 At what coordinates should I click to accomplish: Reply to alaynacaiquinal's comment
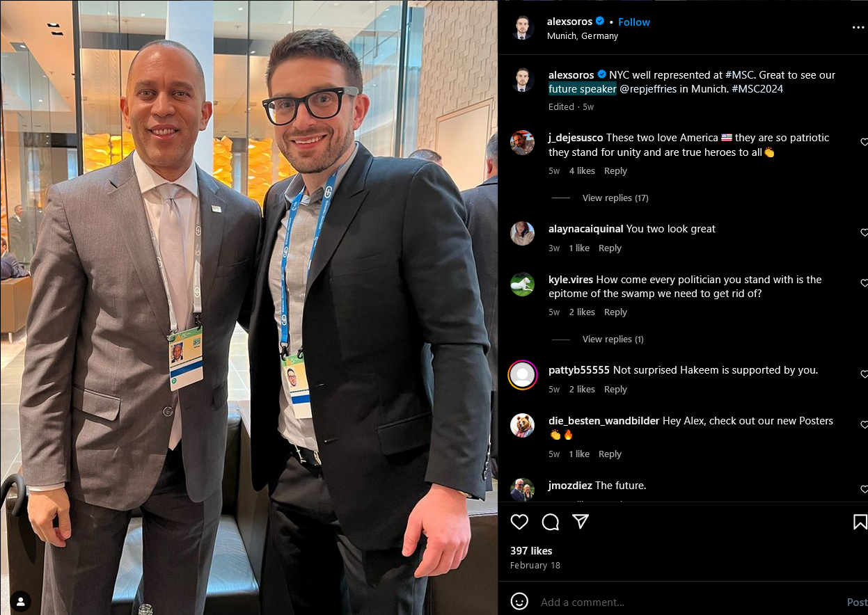610,248
